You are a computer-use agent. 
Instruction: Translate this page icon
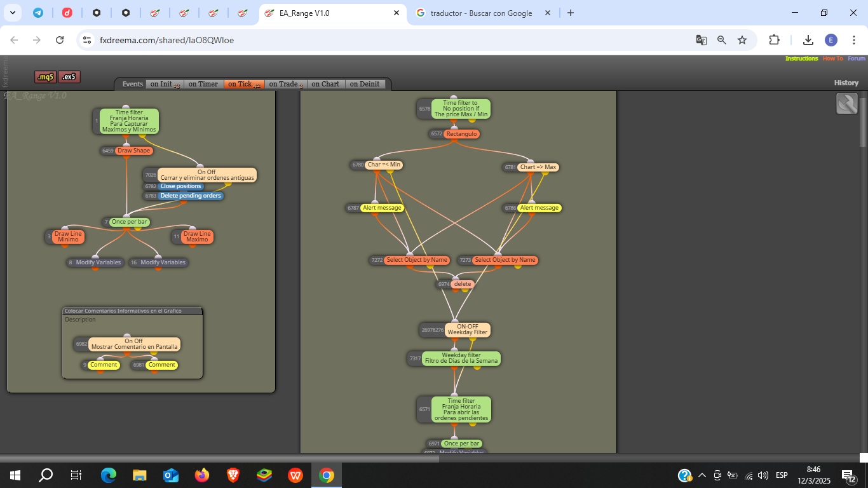tap(702, 40)
